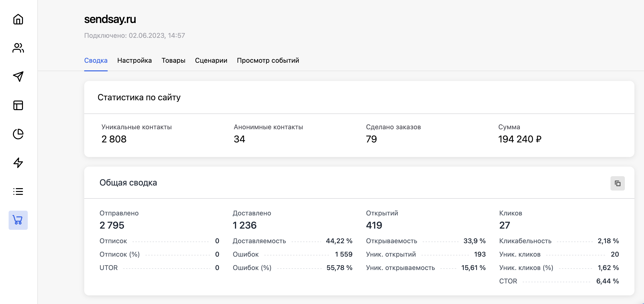Click the Сумма 194 240 ₽ value
Viewport: 644px width, 304px height.
(520, 139)
